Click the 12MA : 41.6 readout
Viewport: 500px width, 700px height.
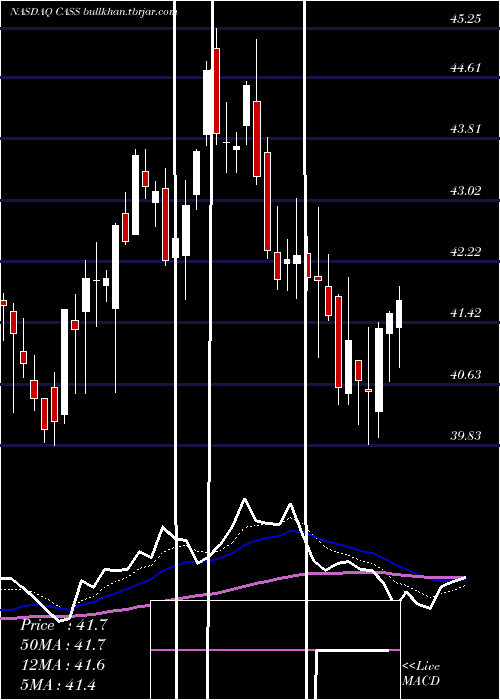63,665
